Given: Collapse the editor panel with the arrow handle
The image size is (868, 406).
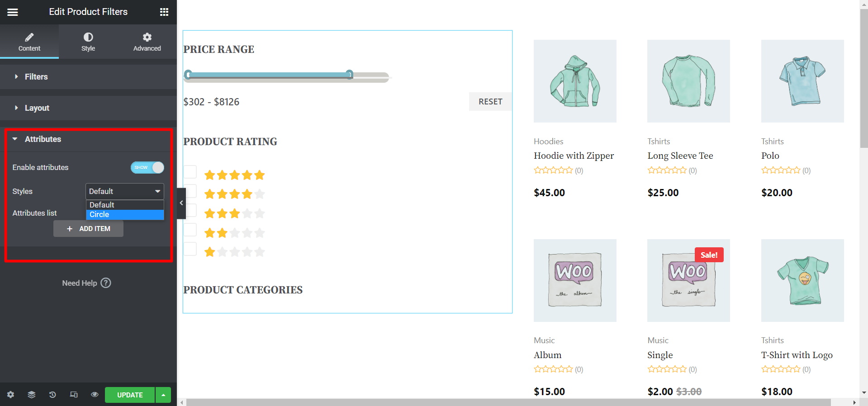Looking at the screenshot, I should point(181,203).
